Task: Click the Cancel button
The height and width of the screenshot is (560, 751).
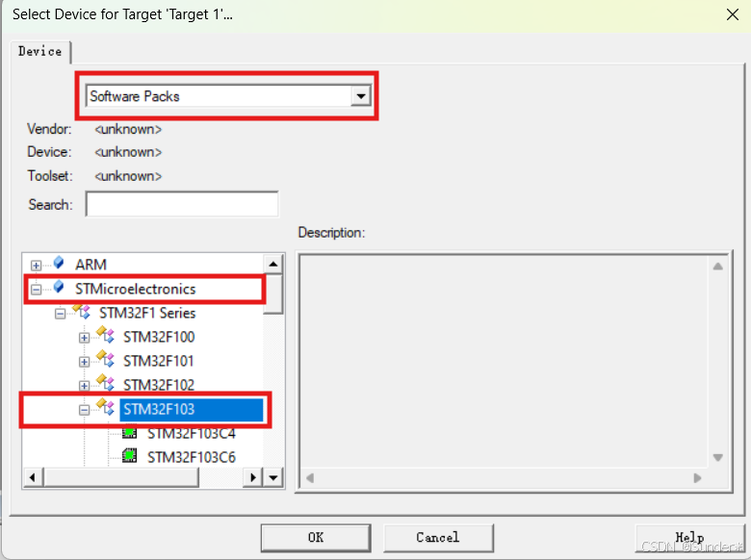Action: (438, 538)
